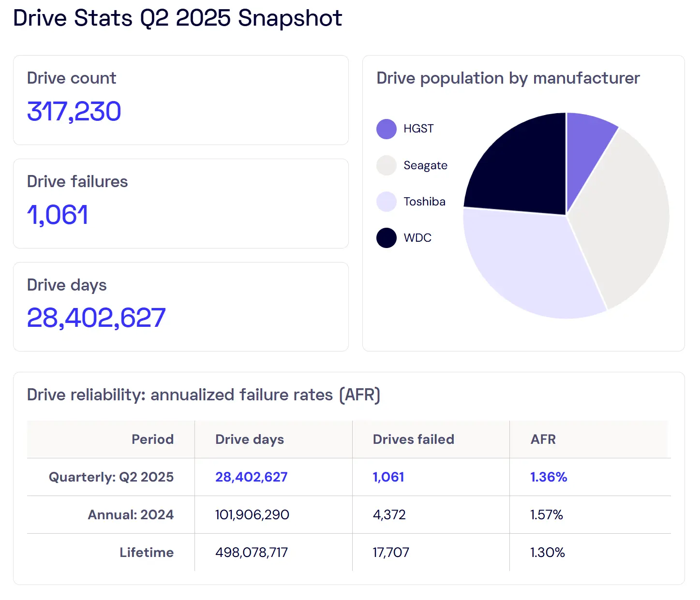This screenshot has width=700, height=600.
Task: Click the Quarterly Q2 2025 AFR value 1.36%
Action: [548, 477]
